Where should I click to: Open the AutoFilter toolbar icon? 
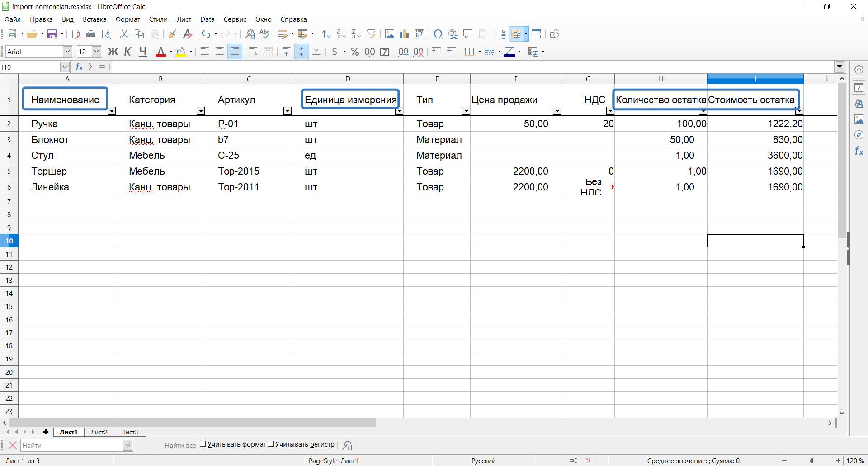coord(372,34)
